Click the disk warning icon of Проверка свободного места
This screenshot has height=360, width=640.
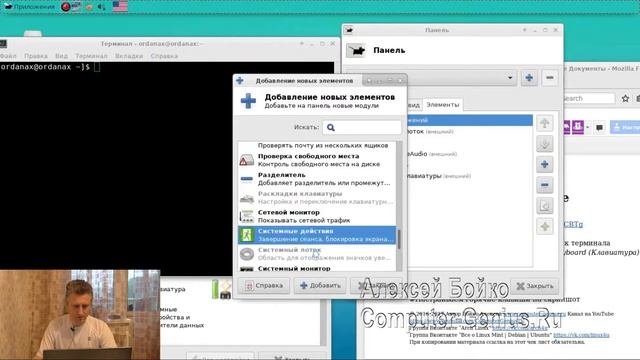coord(247,160)
